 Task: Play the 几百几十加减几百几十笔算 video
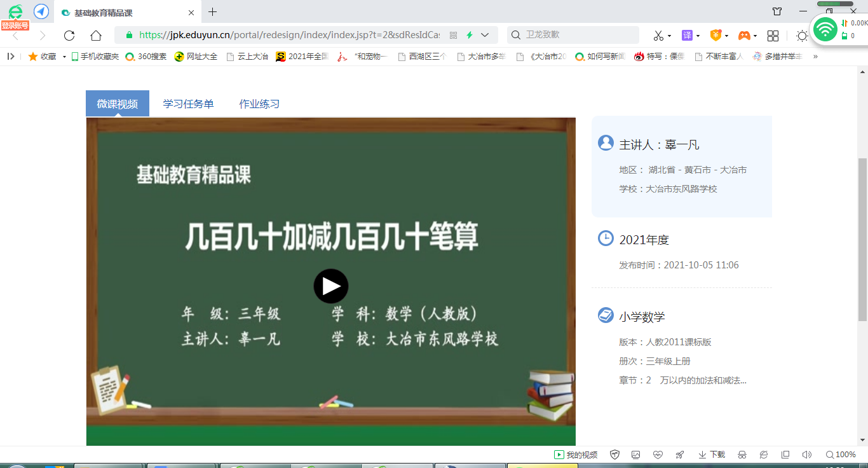click(330, 286)
